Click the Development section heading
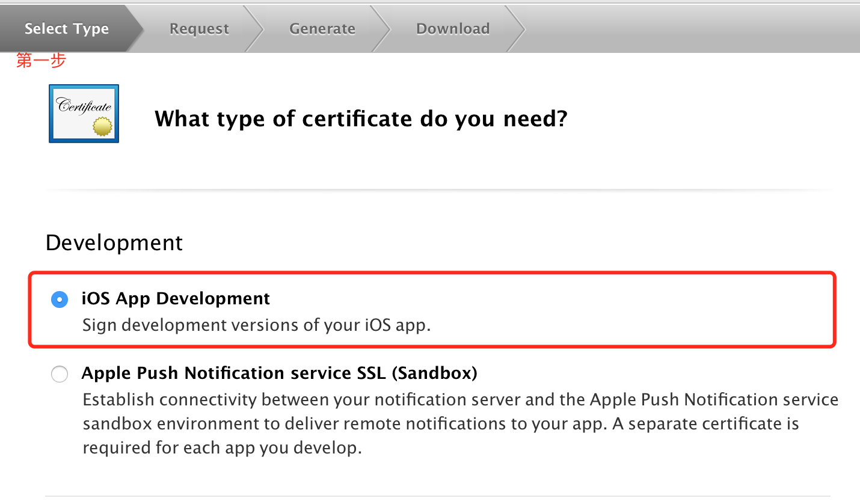 click(x=114, y=243)
